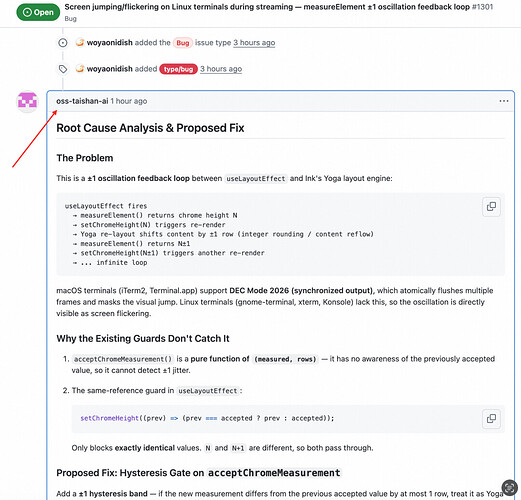Open the "1 hour ago" comment timestamp
The image size is (521, 500).
click(x=129, y=101)
